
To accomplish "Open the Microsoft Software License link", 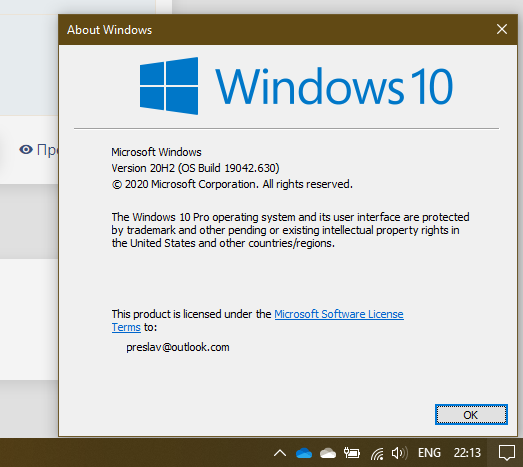I will pos(339,314).
